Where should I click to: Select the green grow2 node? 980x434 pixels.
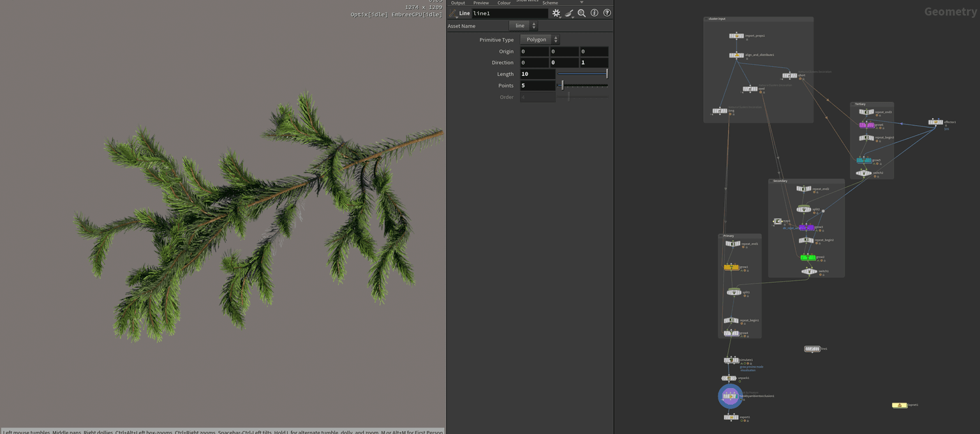808,258
